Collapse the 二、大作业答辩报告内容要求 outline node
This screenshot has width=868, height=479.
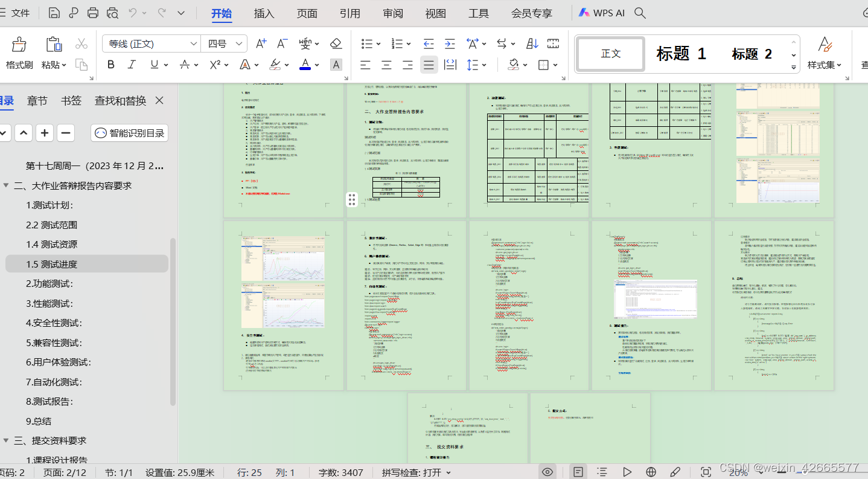(x=6, y=185)
